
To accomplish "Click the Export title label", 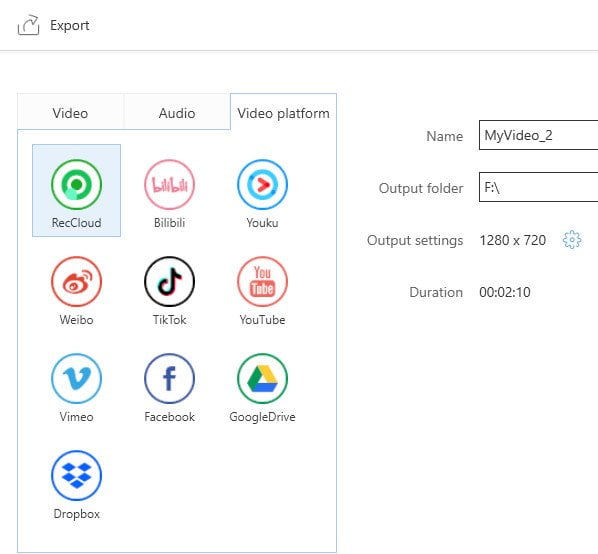I will click(70, 26).
